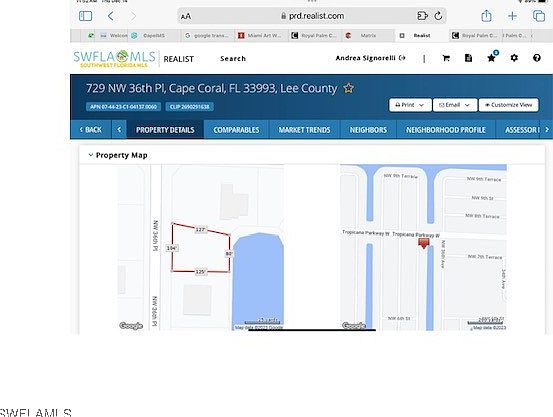Add a new tab with the plus icon
Image resolution: width=553 pixels, height=417 pixels.
pyautogui.click(x=512, y=16)
